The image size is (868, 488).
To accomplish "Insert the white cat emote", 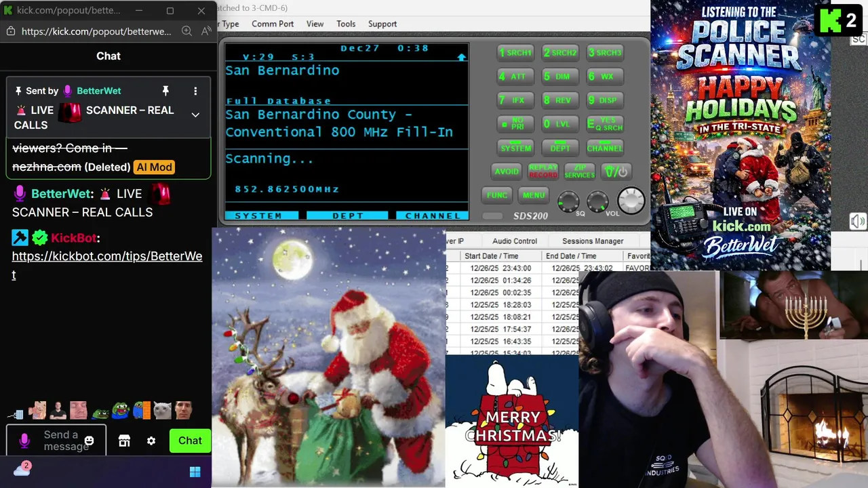I will pos(162,411).
